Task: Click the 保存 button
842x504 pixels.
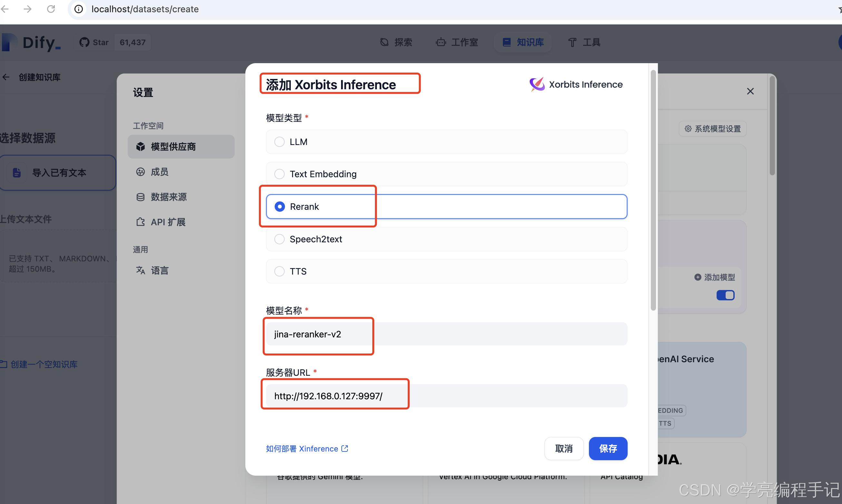Action: [608, 448]
